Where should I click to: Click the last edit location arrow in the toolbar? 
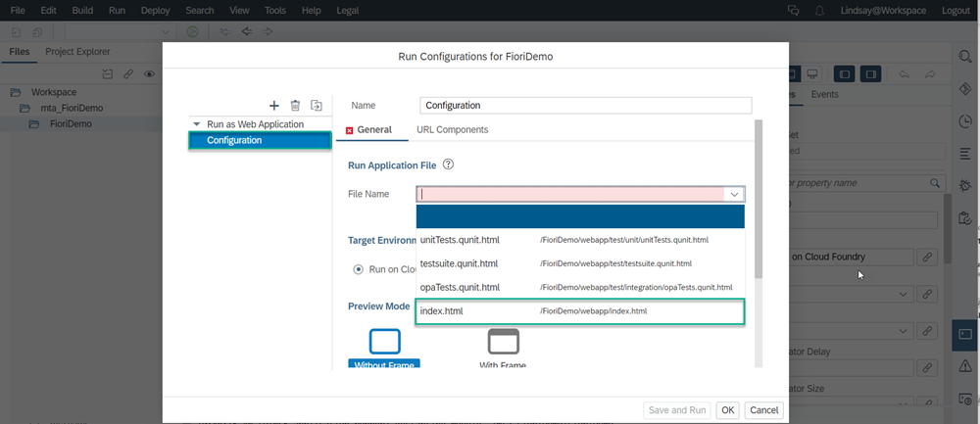(225, 31)
